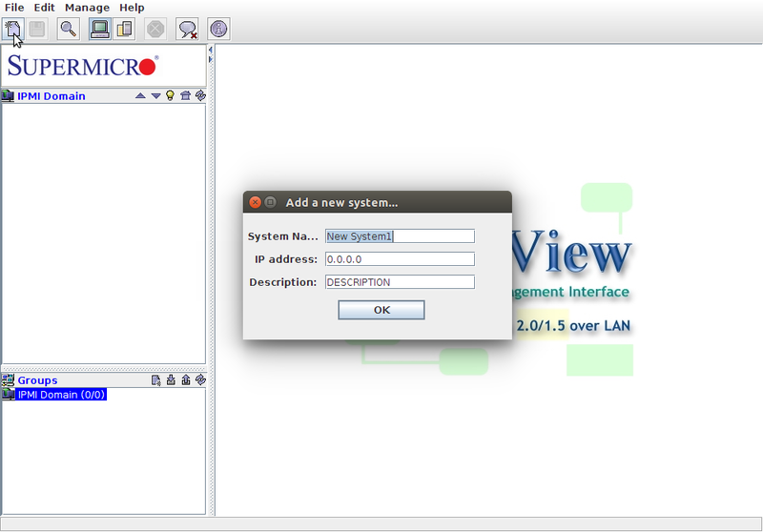The height and width of the screenshot is (532, 763).
Task: Click OK in Add a new system dialog
Action: coord(381,310)
